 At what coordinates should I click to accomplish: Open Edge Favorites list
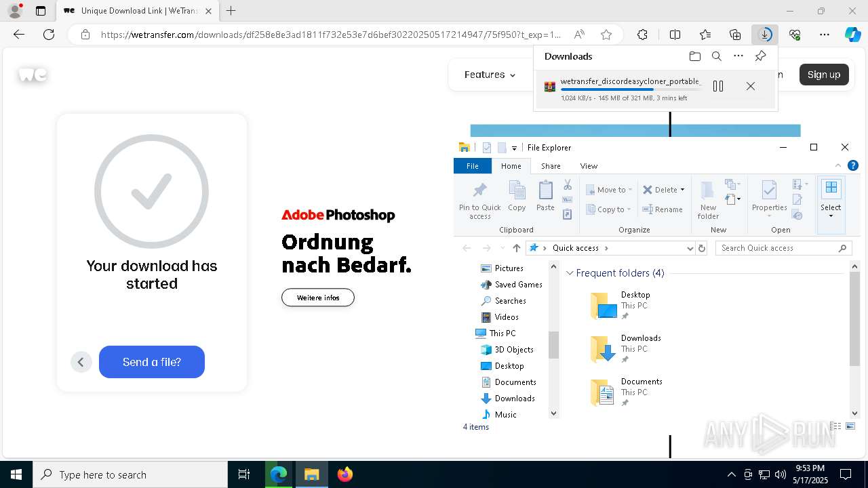tap(705, 35)
